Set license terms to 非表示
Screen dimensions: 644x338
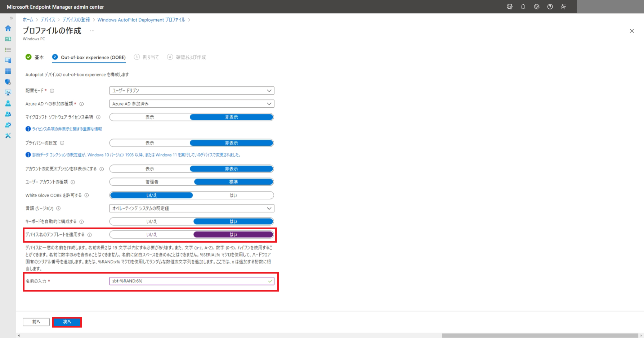click(x=232, y=117)
